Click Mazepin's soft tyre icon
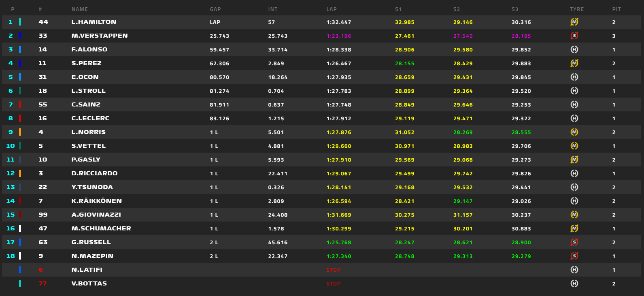 [574, 256]
